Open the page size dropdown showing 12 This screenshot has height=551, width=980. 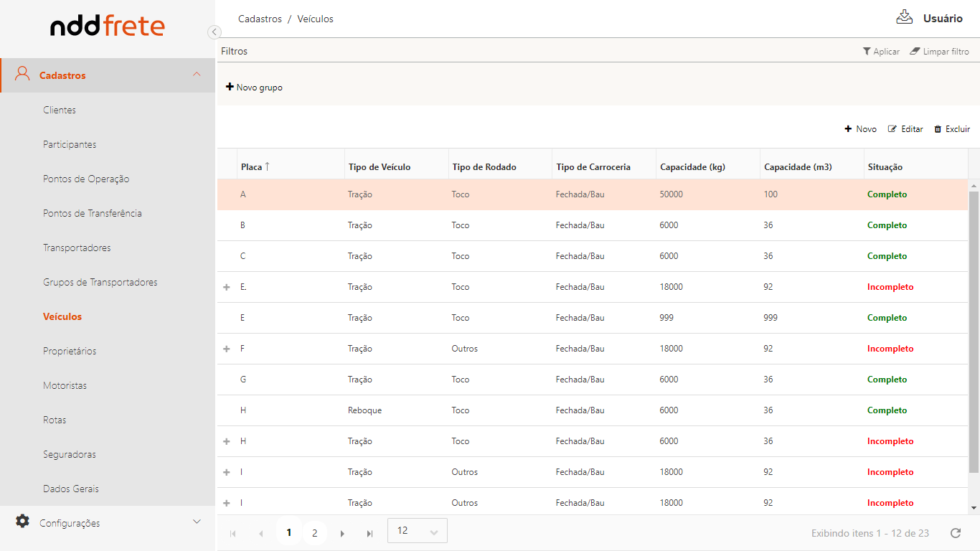(417, 531)
